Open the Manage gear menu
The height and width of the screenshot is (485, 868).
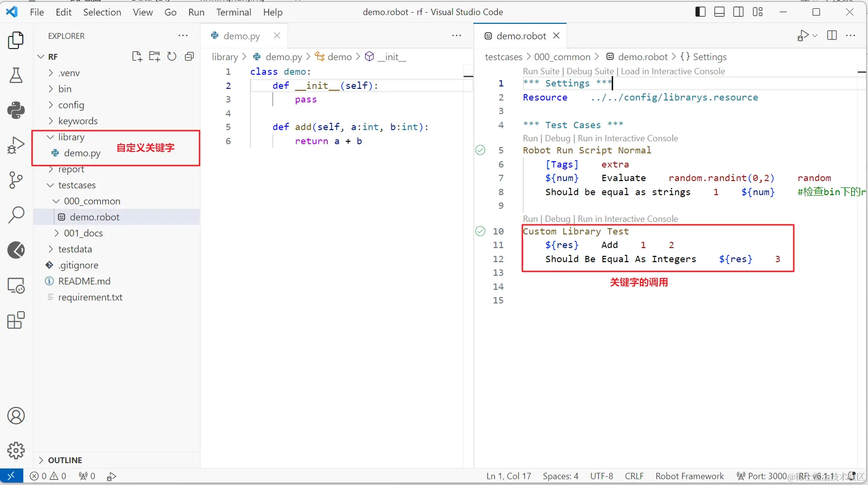16,451
